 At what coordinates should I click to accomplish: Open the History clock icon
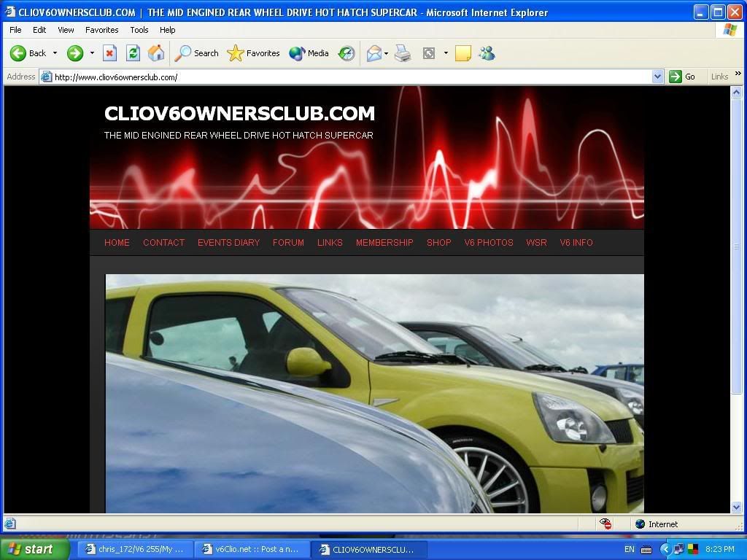(x=347, y=53)
